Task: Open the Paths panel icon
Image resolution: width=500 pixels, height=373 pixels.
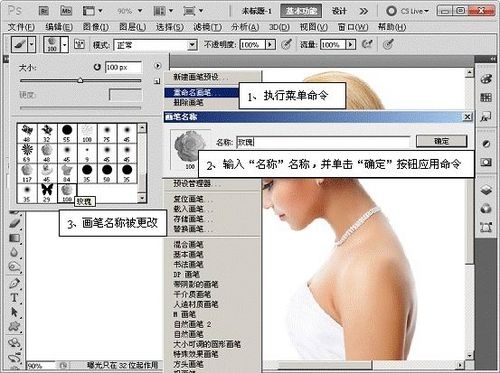Action: 486,227
